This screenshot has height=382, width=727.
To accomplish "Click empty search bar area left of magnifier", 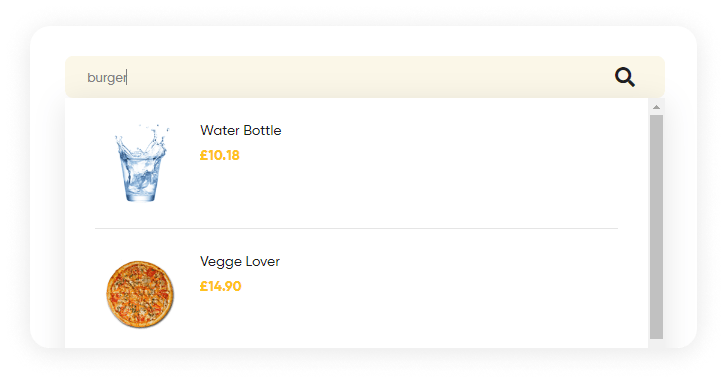I will click(371, 77).
